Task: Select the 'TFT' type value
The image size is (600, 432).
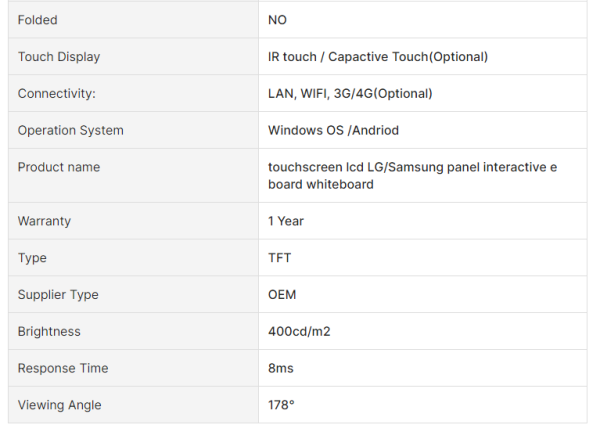Action: pos(280,258)
